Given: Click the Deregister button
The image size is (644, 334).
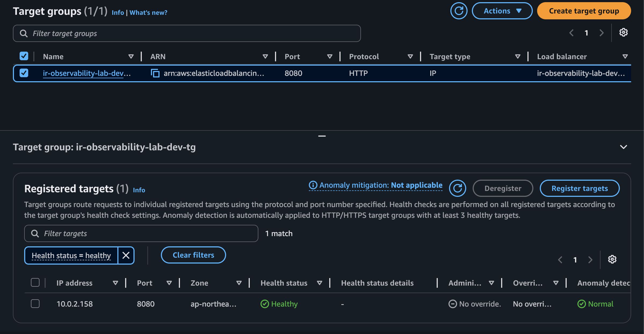Looking at the screenshot, I should click(503, 188).
